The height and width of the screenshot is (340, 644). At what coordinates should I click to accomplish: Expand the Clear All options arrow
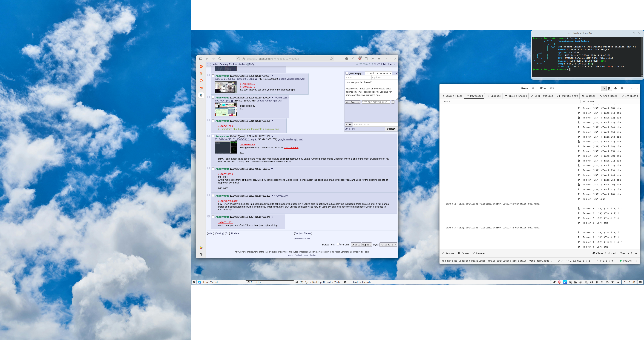(636, 253)
